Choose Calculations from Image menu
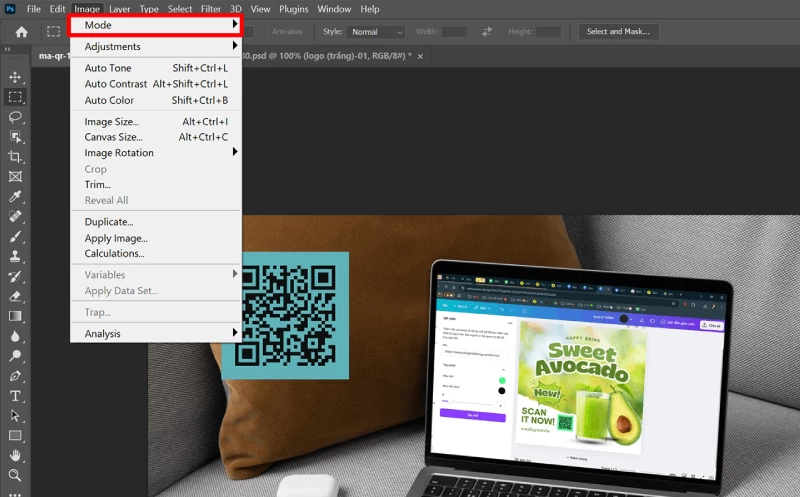 (x=156, y=253)
